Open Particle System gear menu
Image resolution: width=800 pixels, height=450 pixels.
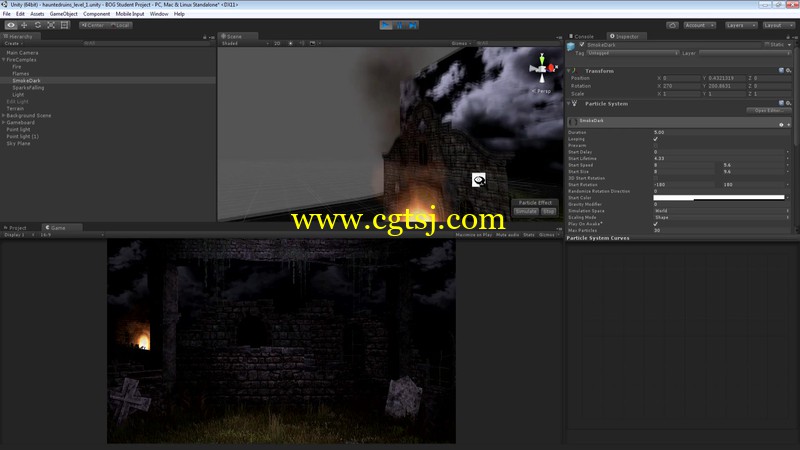coord(788,103)
